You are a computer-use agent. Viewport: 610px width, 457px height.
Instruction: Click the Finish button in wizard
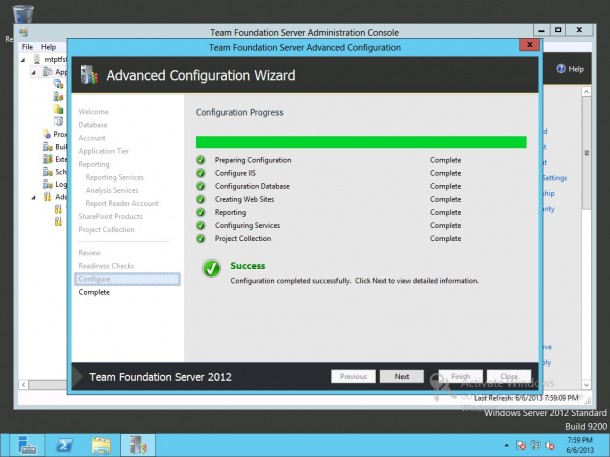click(x=461, y=376)
